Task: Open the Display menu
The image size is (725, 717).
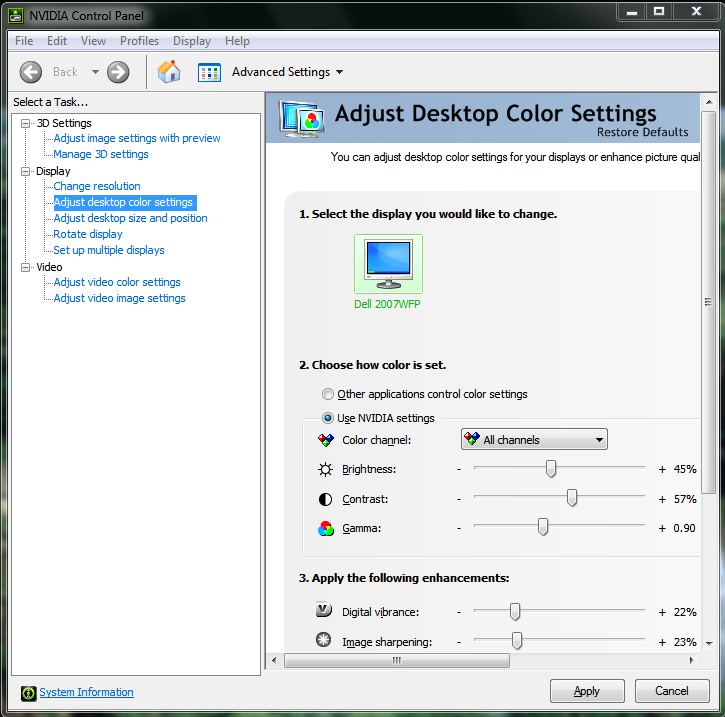Action: click(x=192, y=41)
